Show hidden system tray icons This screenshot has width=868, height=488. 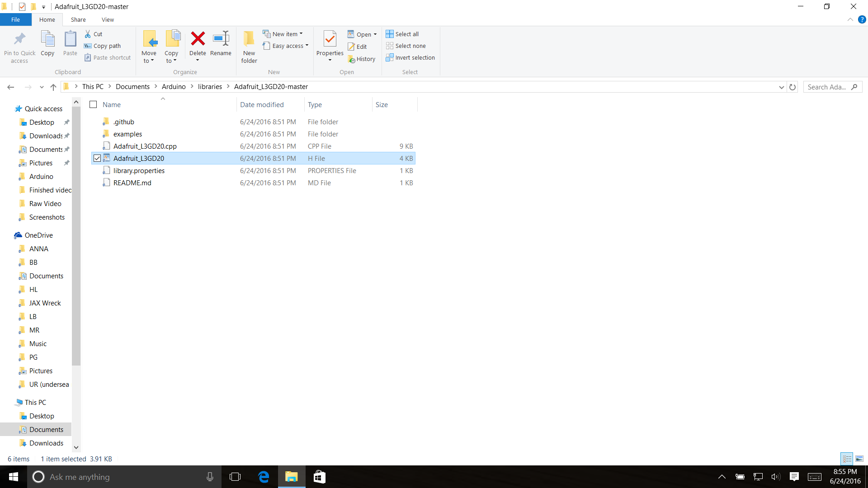(x=722, y=477)
